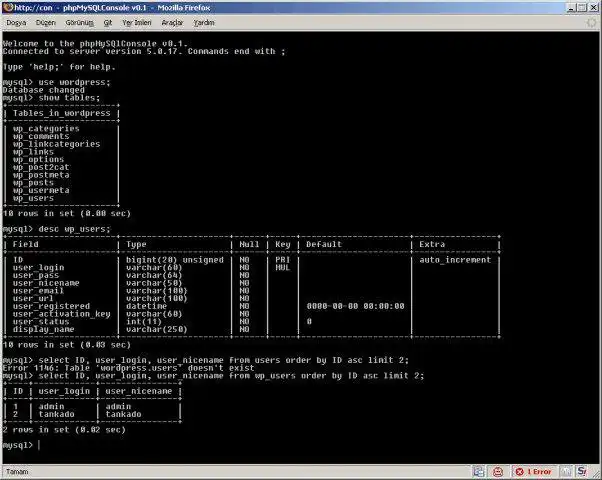Click the 0000-00-00 00:00:00 default value
The image size is (602, 480).
[355, 306]
